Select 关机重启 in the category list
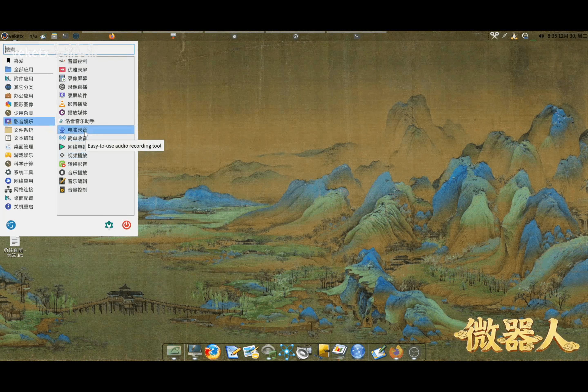The width and height of the screenshot is (588, 392). (29, 206)
